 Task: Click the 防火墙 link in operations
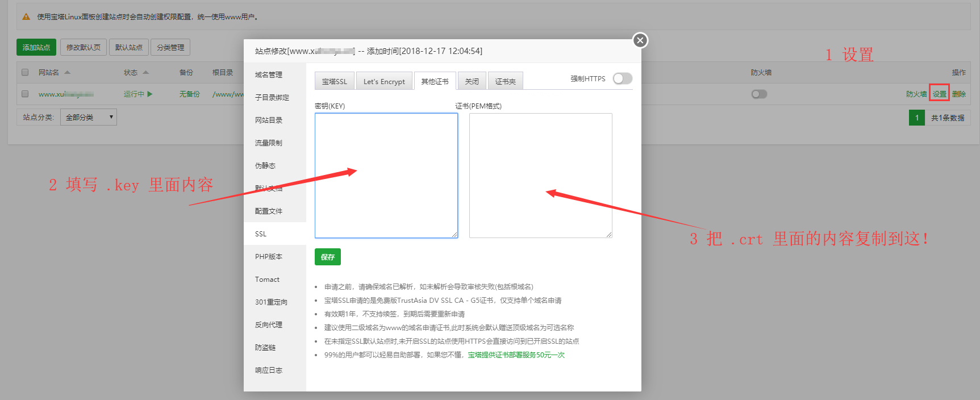[x=916, y=94]
